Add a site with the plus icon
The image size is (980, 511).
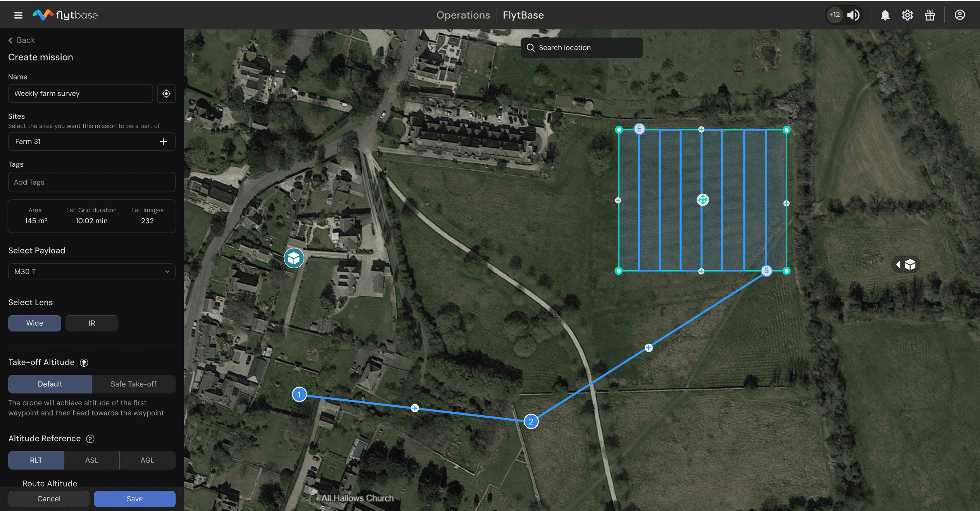click(163, 142)
